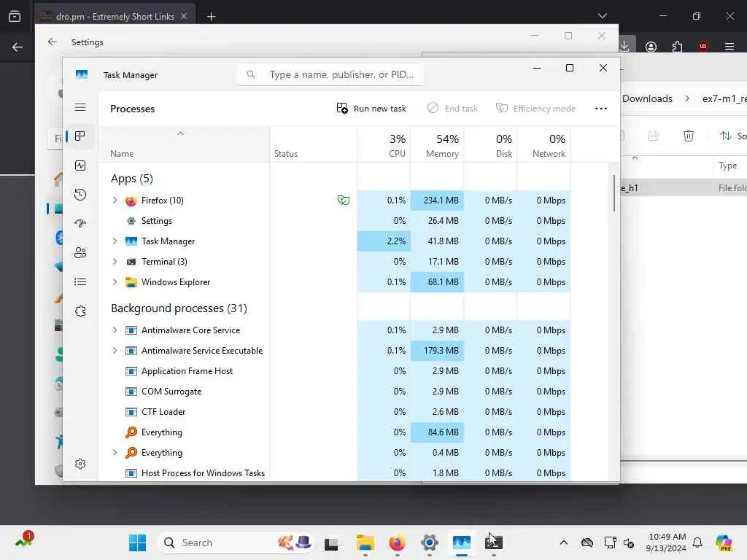Viewport: 747px width, 560px height.
Task: Open Task Manager settings gear
Action: tap(80, 463)
